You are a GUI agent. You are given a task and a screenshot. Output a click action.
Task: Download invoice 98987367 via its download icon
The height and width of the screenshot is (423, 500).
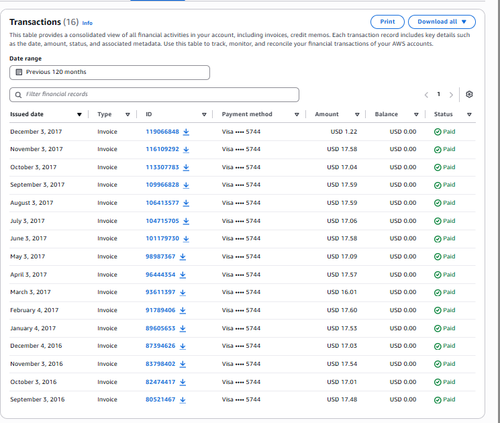(183, 257)
